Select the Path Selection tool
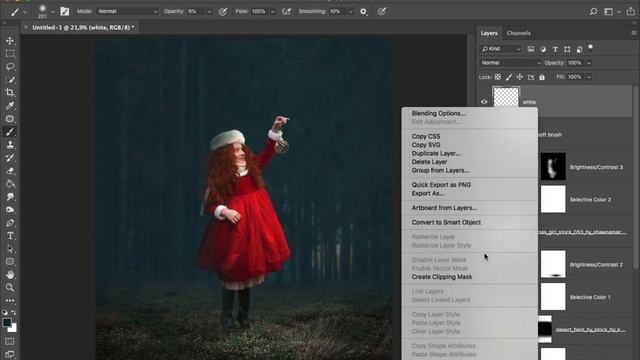The width and height of the screenshot is (640, 360). [x=10, y=249]
